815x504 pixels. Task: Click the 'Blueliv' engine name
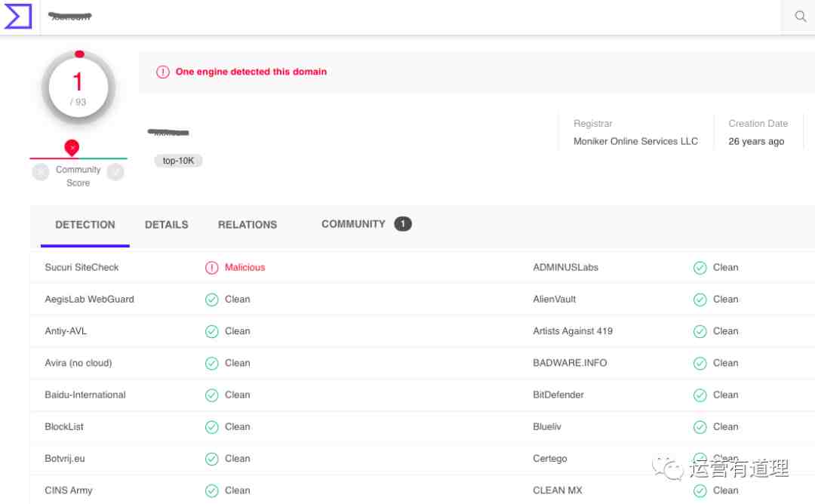point(547,426)
